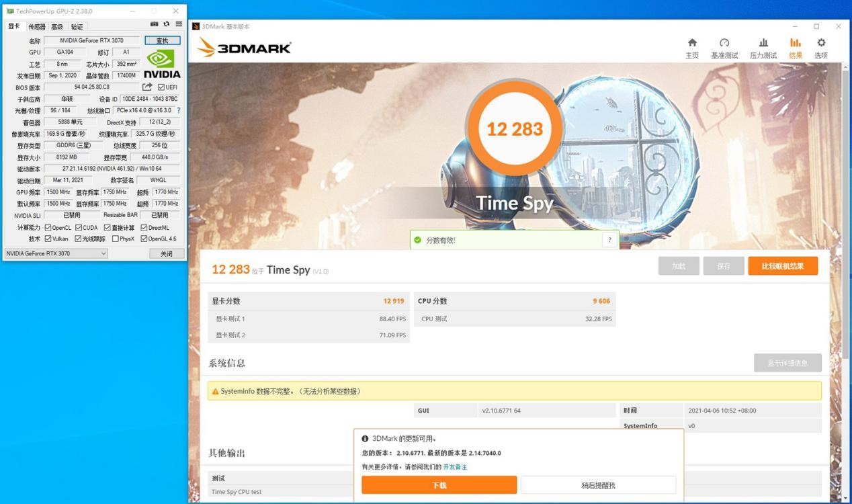Click the 比较联机结果 compare online button
The height and width of the screenshot is (504, 852).
pyautogui.click(x=783, y=266)
